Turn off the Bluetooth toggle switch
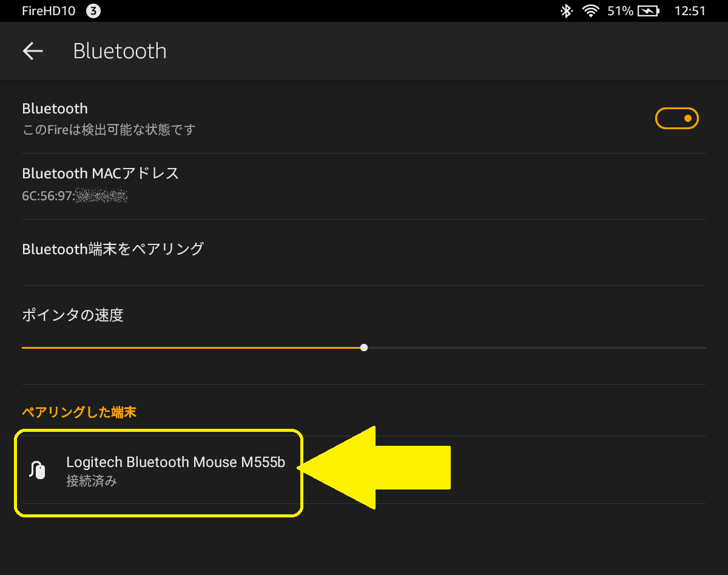The height and width of the screenshot is (575, 728). click(x=677, y=118)
